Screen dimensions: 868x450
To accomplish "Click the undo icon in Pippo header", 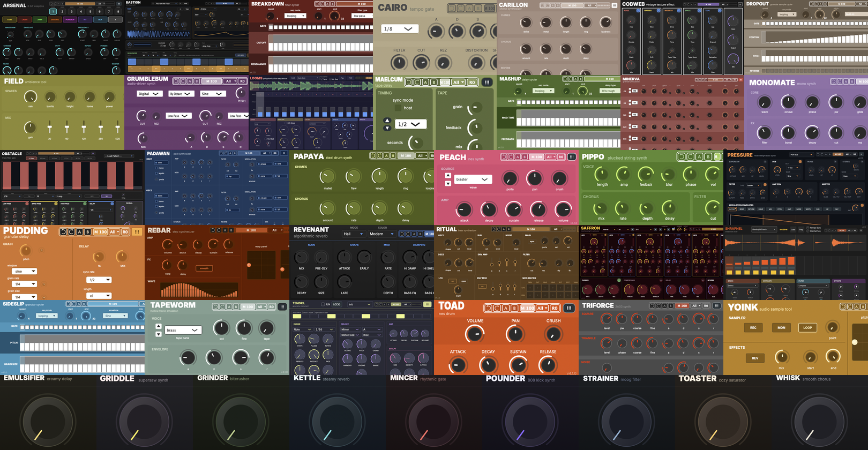I will click(x=682, y=157).
